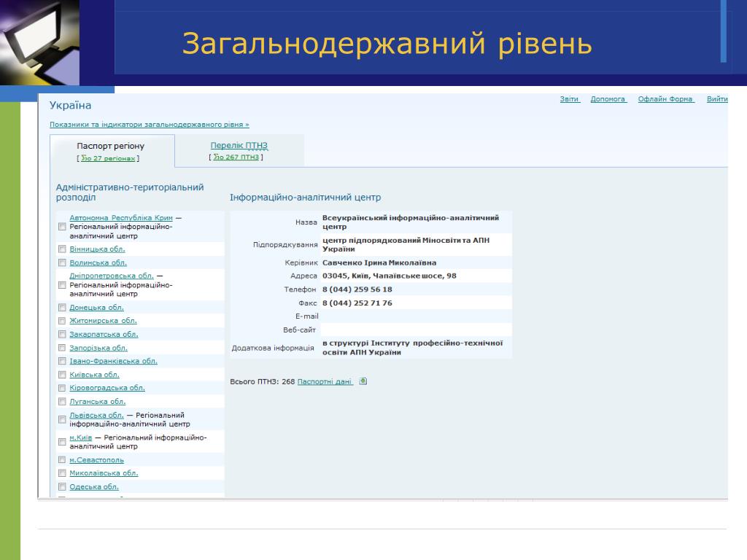
Task: Tick the Кіровоградська обл. checkbox
Action: tap(62, 388)
